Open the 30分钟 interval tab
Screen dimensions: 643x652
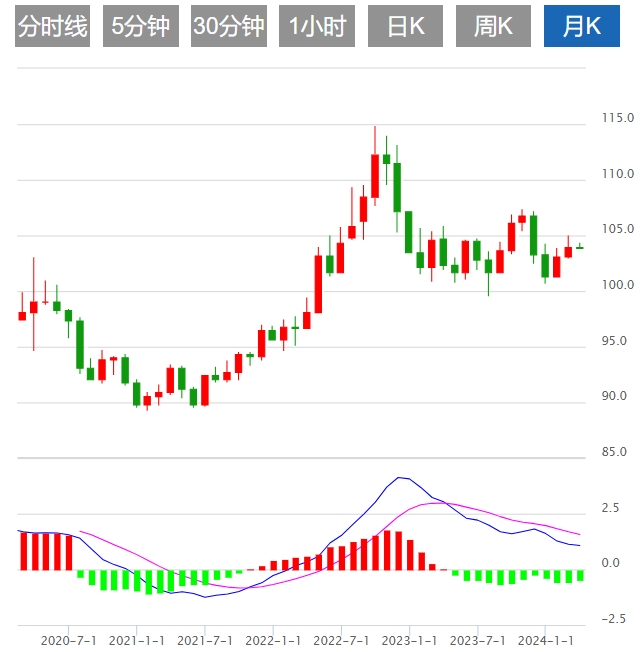pyautogui.click(x=228, y=26)
